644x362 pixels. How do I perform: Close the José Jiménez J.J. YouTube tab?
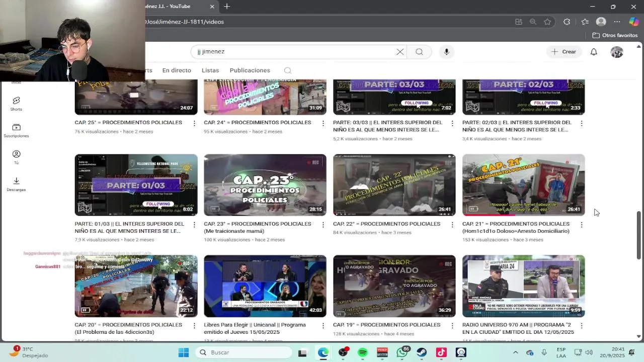click(212, 7)
